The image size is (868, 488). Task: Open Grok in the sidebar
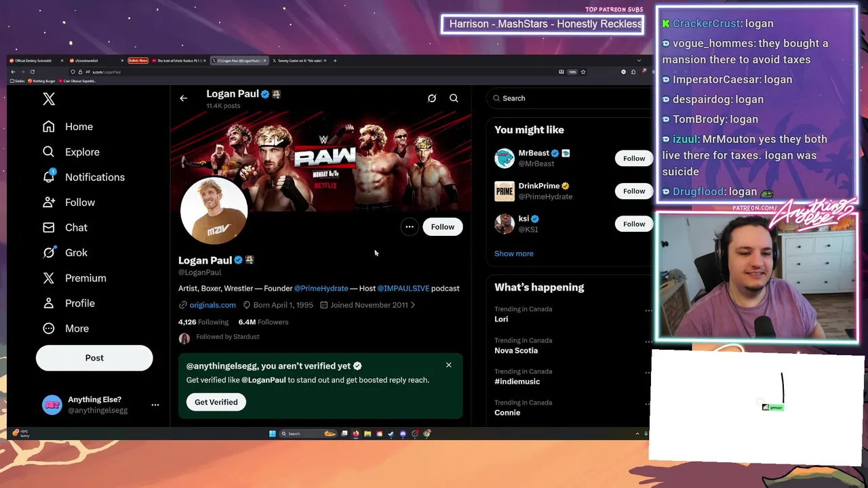[64, 252]
